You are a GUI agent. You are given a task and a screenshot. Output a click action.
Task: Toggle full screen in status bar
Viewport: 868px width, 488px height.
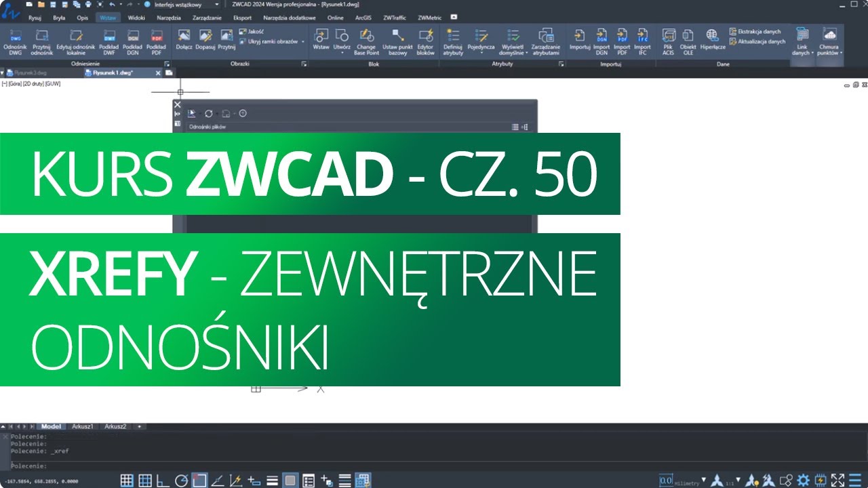click(839, 481)
